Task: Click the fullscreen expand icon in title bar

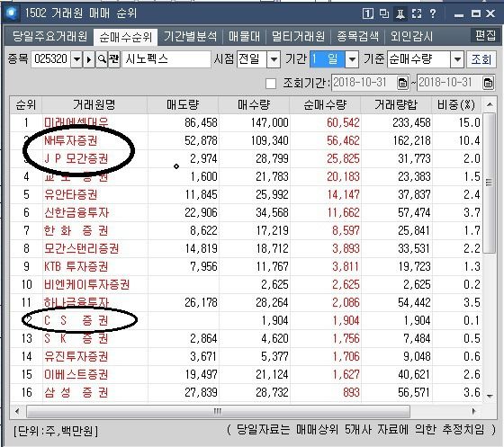Action: point(417,13)
